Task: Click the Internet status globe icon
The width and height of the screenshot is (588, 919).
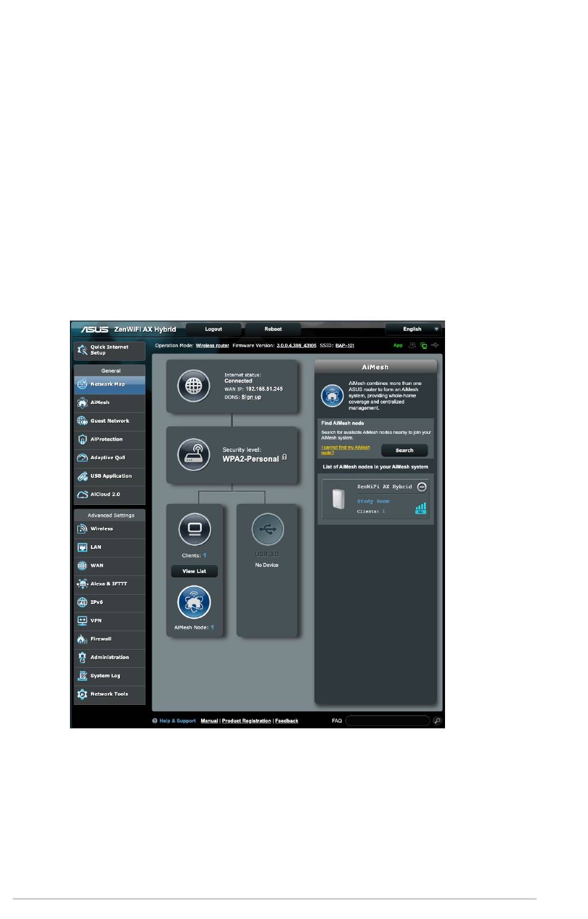Action: tap(194, 386)
